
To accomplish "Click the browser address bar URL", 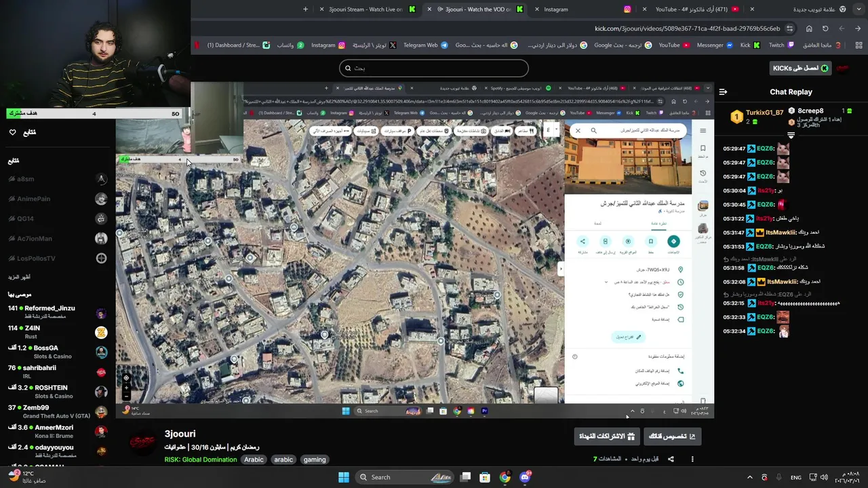I will (x=687, y=28).
